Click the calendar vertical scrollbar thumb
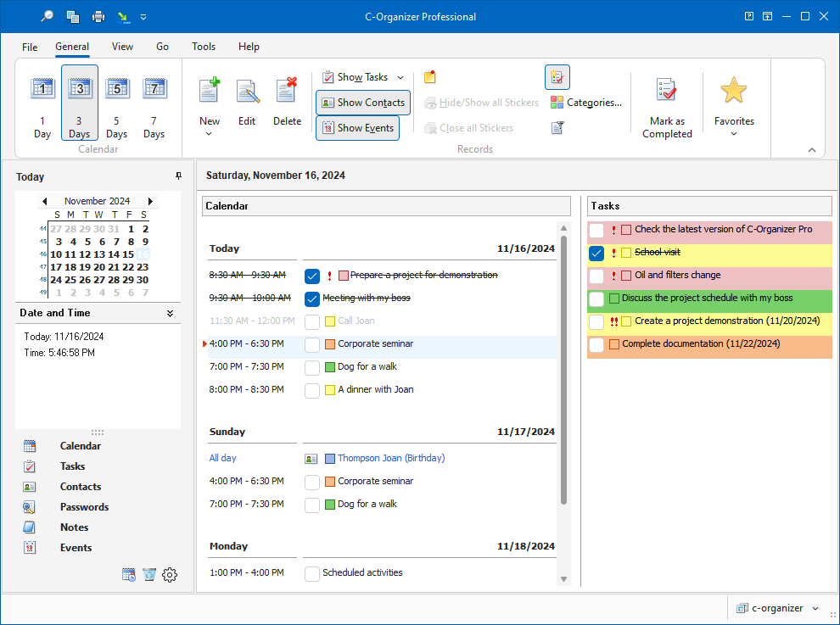The height and width of the screenshot is (625, 840). tap(563, 370)
